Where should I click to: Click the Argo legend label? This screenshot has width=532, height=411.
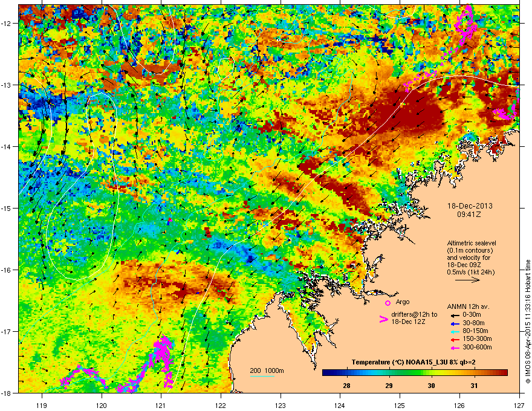[403, 302]
